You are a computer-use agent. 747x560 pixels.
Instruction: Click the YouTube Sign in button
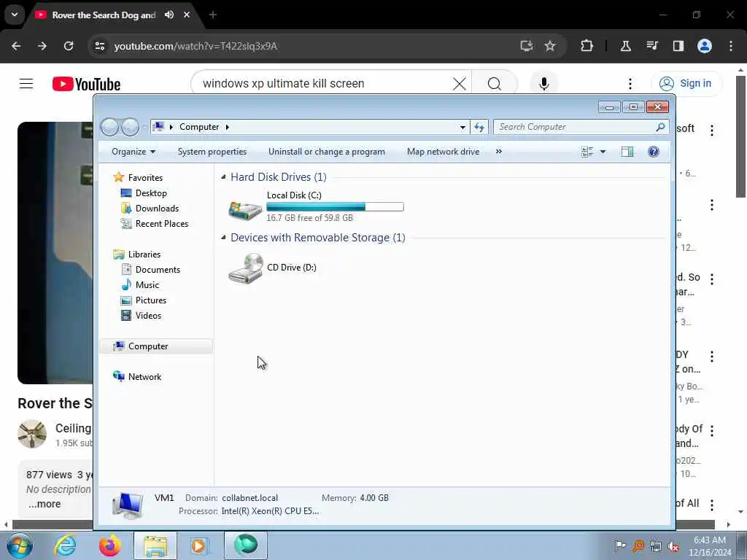(x=686, y=83)
